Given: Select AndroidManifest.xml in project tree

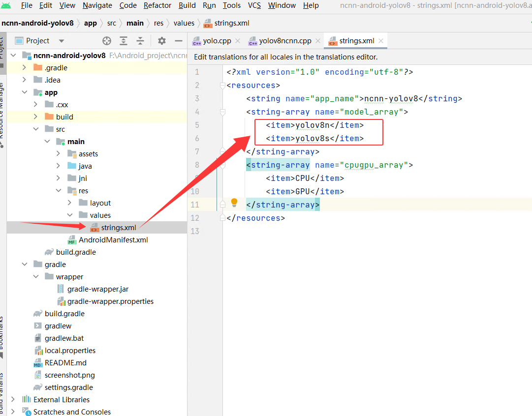Looking at the screenshot, I should (x=113, y=240).
